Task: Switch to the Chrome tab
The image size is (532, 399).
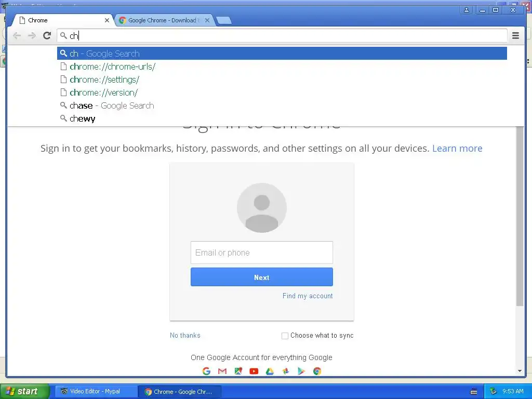Action: click(63, 20)
